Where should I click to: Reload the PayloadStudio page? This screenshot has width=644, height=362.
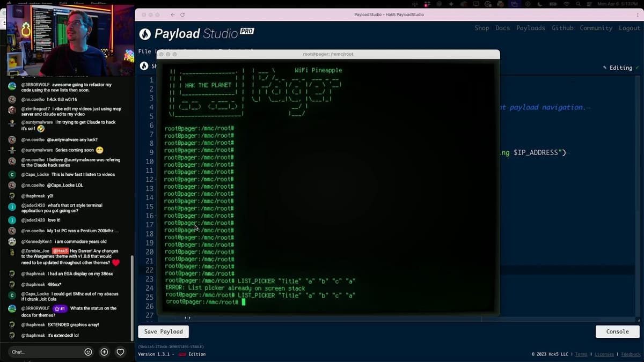(x=182, y=14)
